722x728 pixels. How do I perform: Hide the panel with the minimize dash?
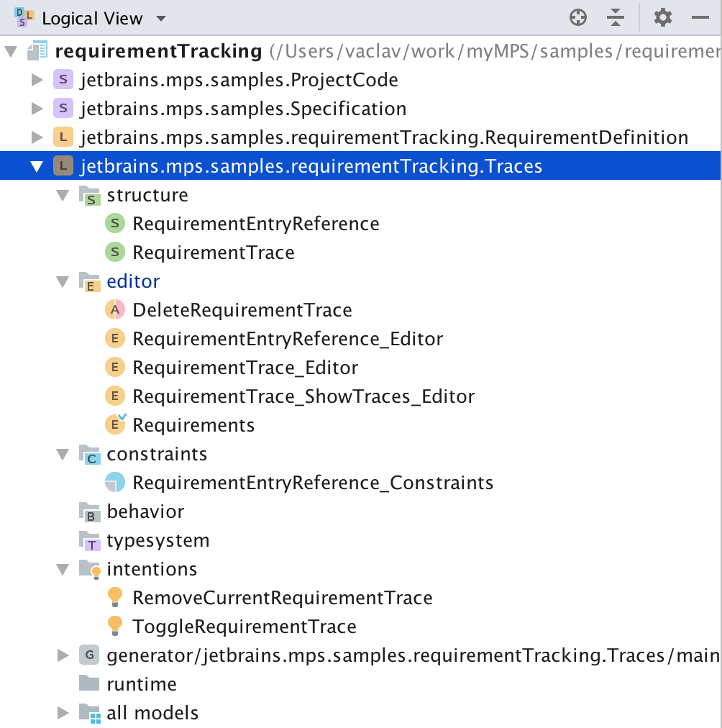point(700,18)
